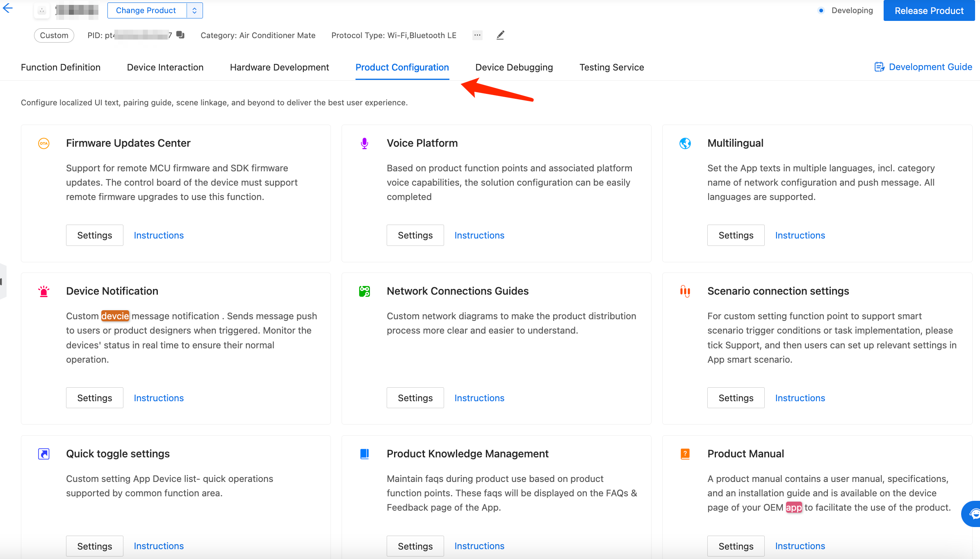Click Settings for Firmware Updates Center

pyautogui.click(x=95, y=235)
